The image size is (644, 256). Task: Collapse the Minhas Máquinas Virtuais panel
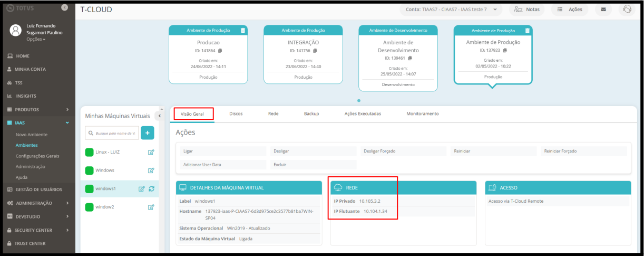(159, 115)
